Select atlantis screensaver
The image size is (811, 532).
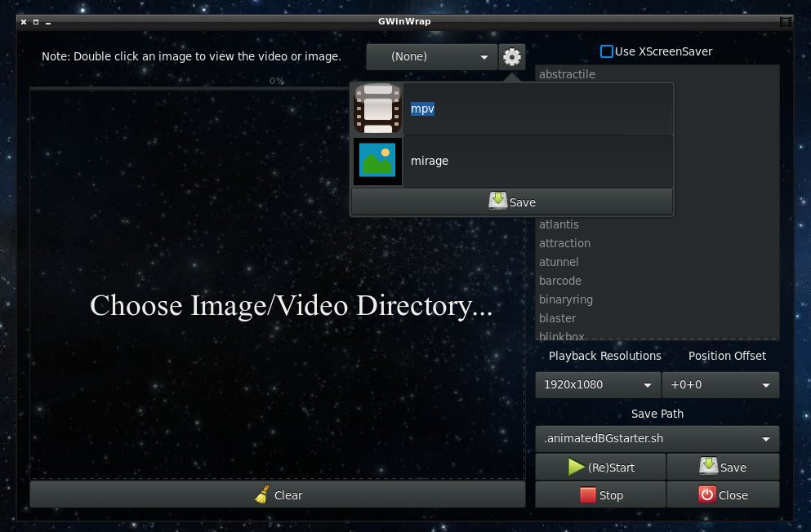click(657, 224)
